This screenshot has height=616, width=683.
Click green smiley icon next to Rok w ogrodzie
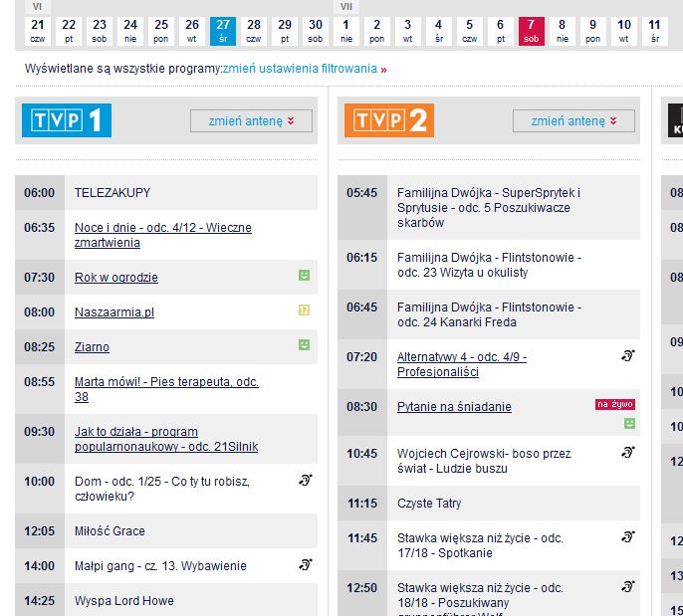pyautogui.click(x=305, y=275)
